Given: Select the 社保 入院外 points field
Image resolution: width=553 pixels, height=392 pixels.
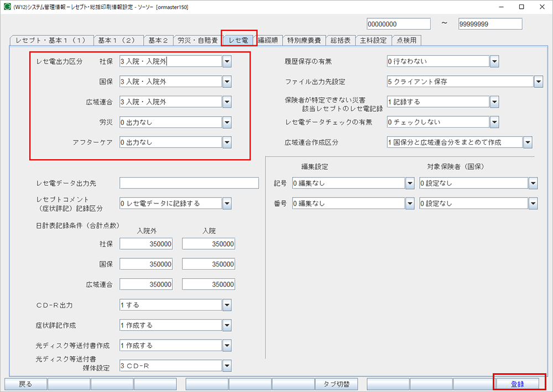Looking at the screenshot, I should click(145, 244).
